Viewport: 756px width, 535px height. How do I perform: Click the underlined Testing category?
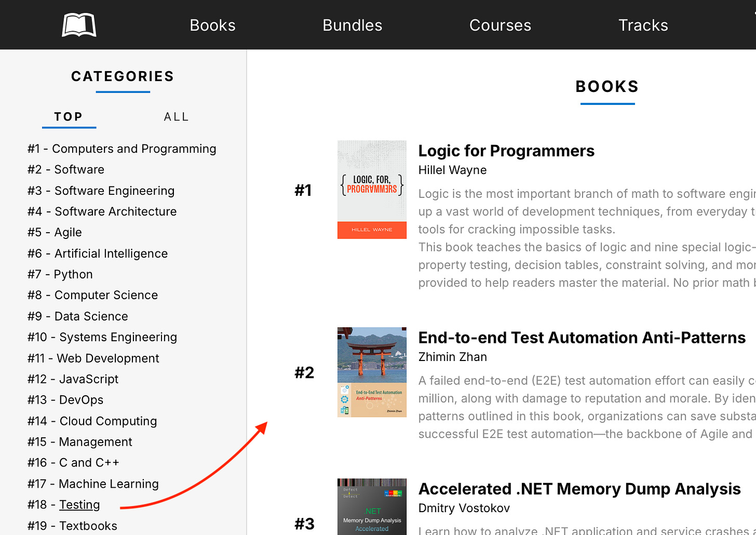79,504
